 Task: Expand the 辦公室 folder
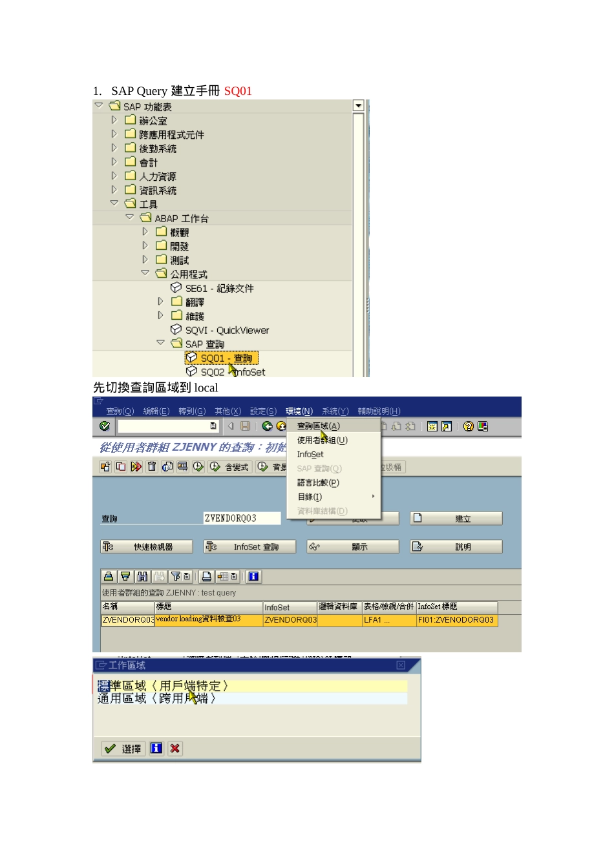pyautogui.click(x=114, y=120)
